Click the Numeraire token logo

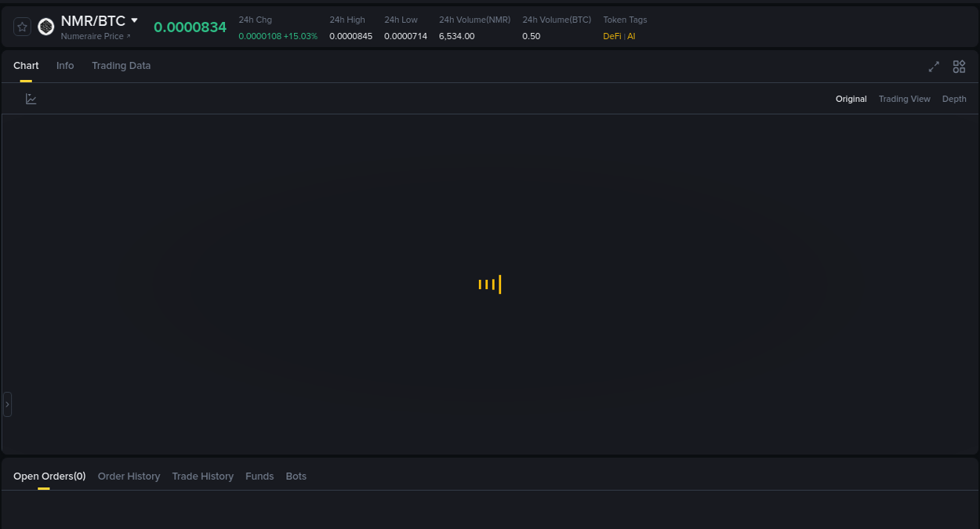pyautogui.click(x=45, y=26)
